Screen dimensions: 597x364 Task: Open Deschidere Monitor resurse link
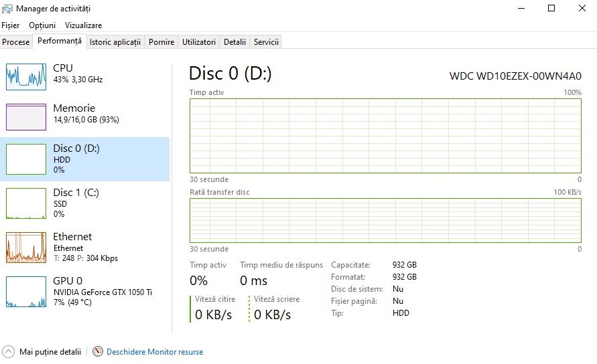click(154, 351)
